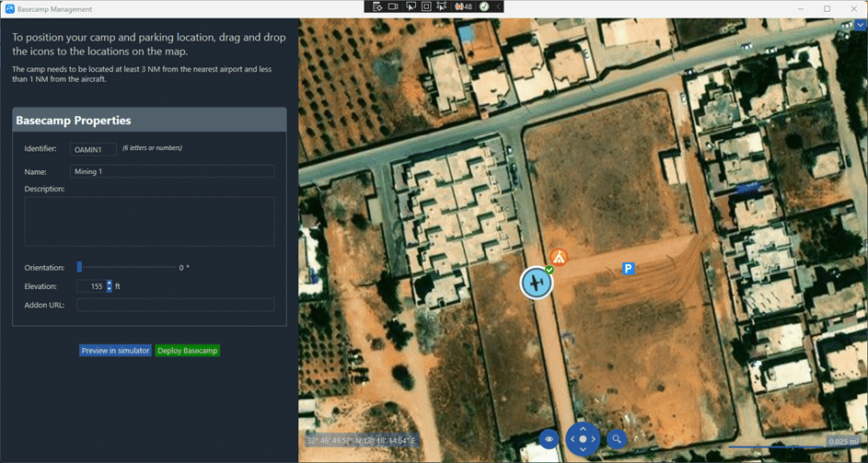The height and width of the screenshot is (463, 868).
Task: Open map search with magnifier button
Action: click(x=617, y=439)
